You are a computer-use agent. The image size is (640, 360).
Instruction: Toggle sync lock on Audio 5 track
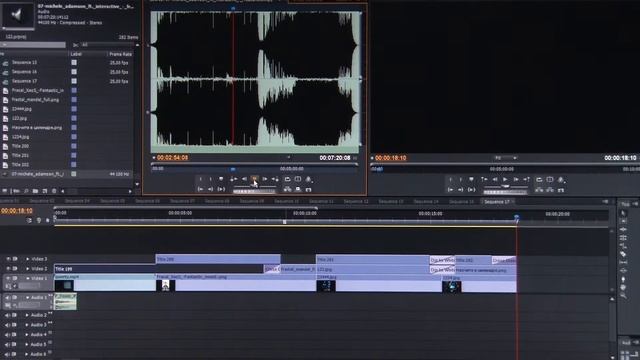[x=15, y=344]
